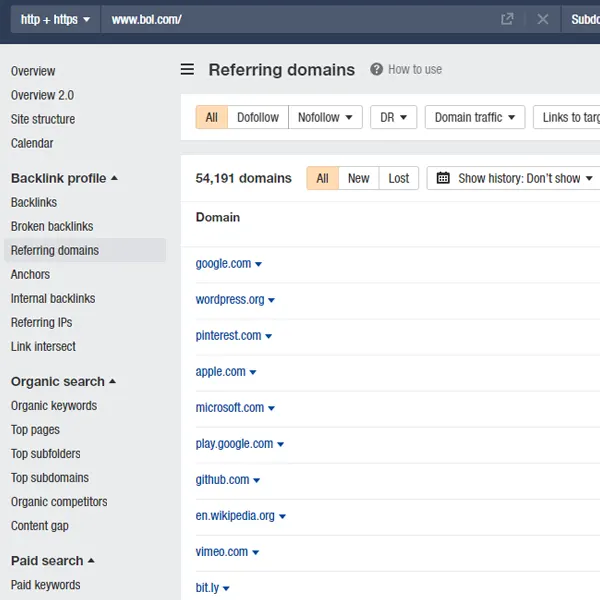Screen dimensions: 600x600
Task: Open Anchors report
Action: [x=30, y=274]
